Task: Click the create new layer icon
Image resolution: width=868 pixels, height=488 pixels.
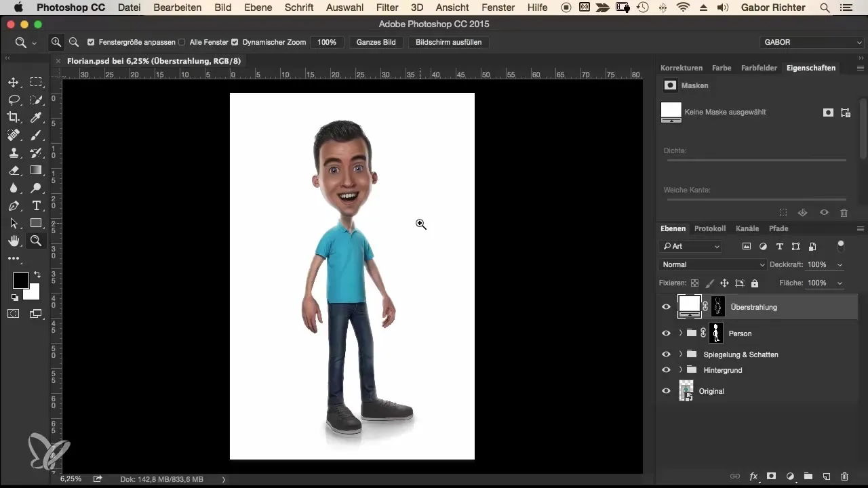Action: [826, 476]
